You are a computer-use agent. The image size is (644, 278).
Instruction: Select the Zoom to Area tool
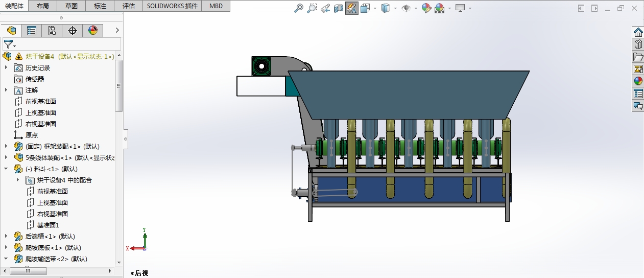[312, 8]
